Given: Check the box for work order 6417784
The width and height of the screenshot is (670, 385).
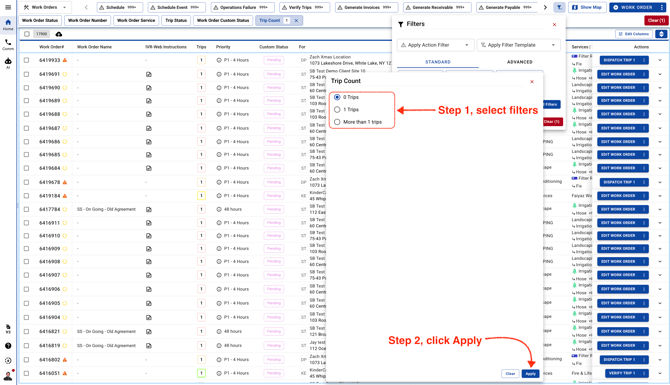Looking at the screenshot, I should (x=26, y=209).
